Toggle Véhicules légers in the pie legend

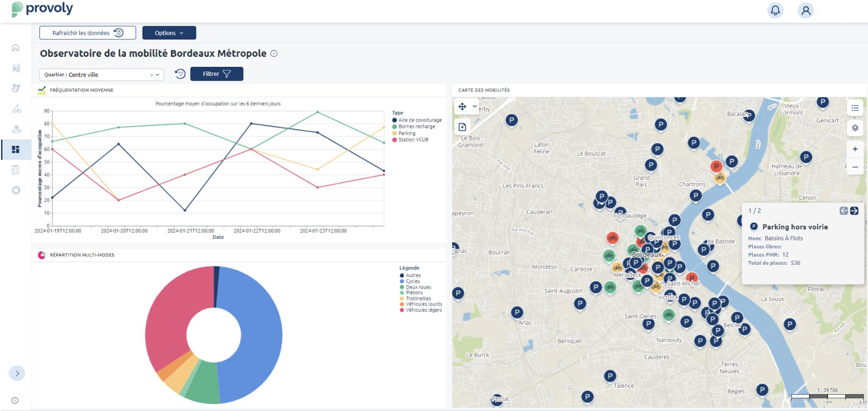[423, 310]
